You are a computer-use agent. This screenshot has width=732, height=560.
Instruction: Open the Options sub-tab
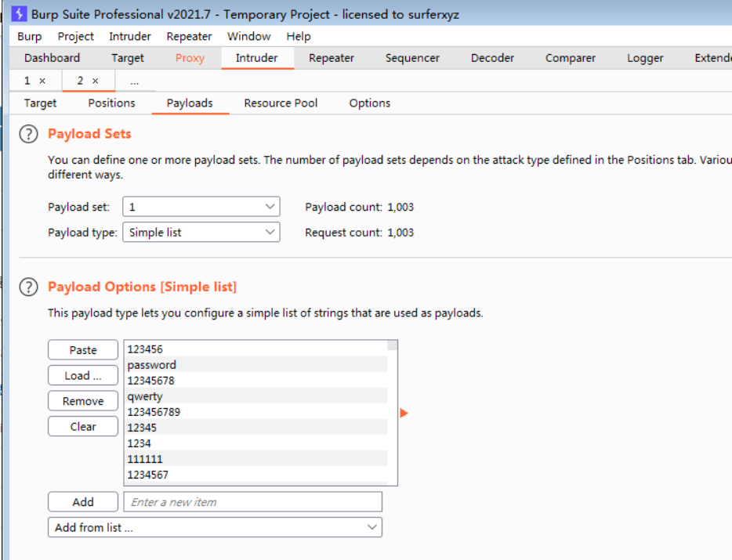[x=370, y=103]
